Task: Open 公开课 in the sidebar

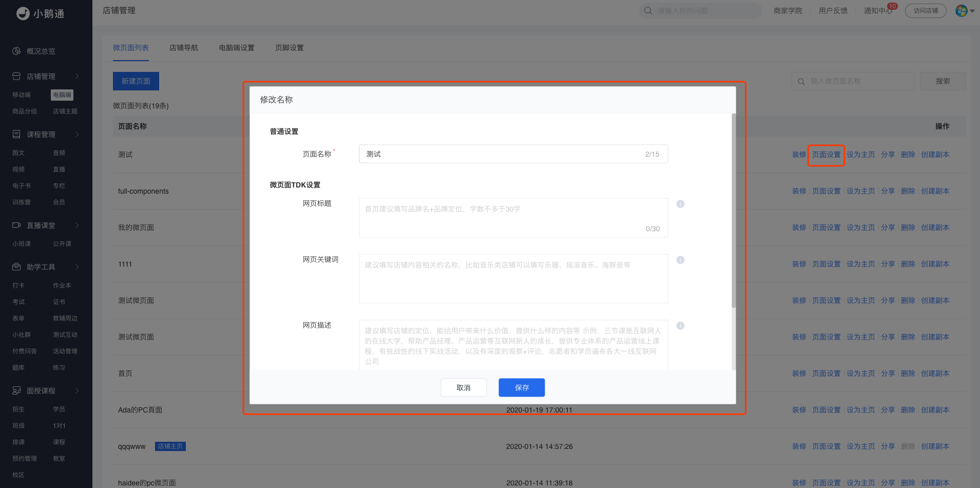Action: pyautogui.click(x=62, y=244)
